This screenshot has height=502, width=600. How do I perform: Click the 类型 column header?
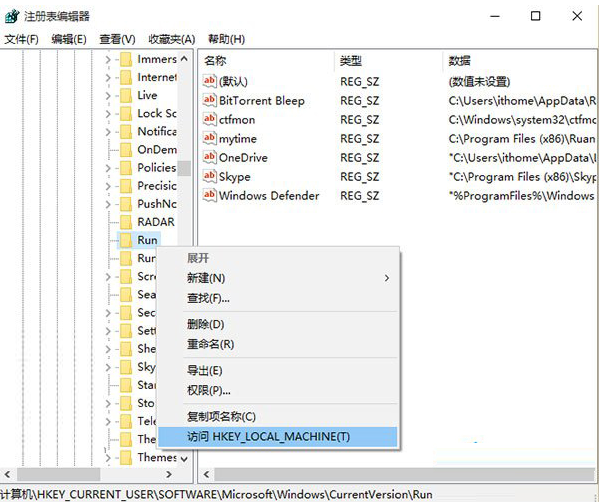click(x=351, y=60)
